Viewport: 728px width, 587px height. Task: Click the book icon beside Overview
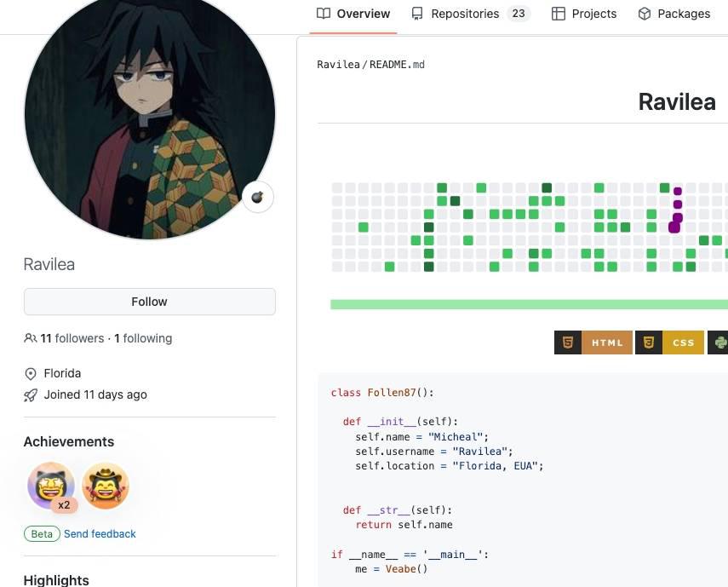[x=324, y=14]
